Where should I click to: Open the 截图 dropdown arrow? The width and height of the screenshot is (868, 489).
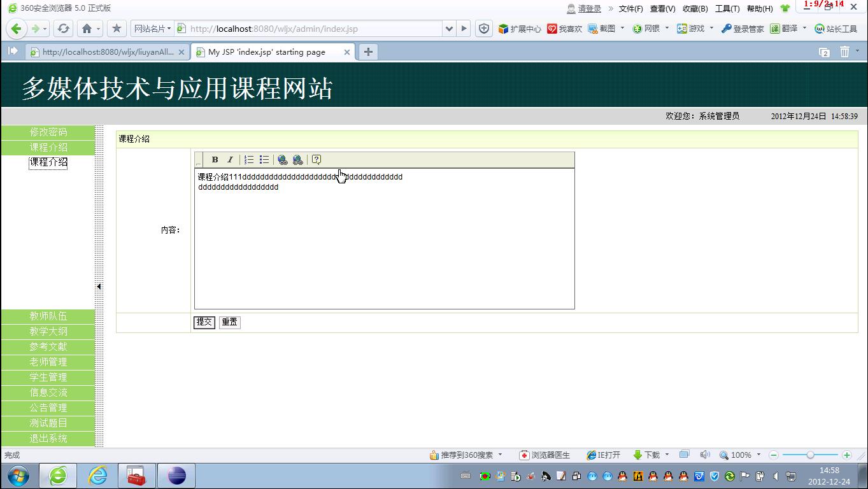[x=622, y=28]
